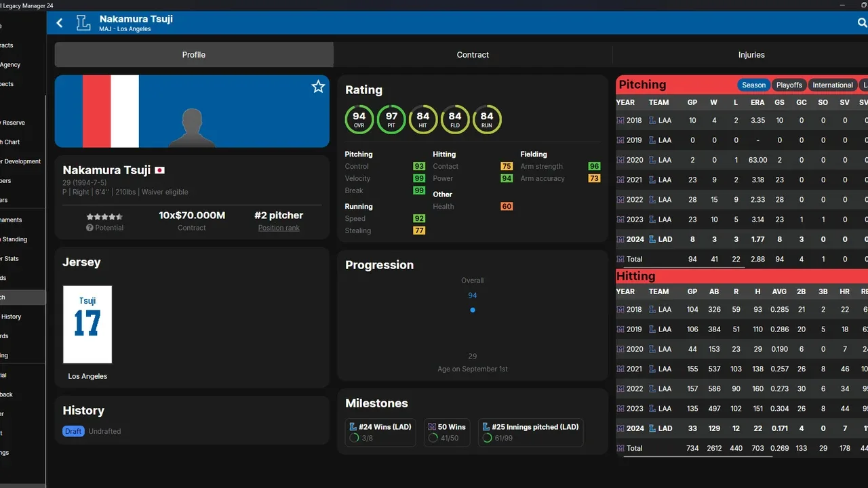Click the 50 Wins milestone card

pyautogui.click(x=446, y=432)
